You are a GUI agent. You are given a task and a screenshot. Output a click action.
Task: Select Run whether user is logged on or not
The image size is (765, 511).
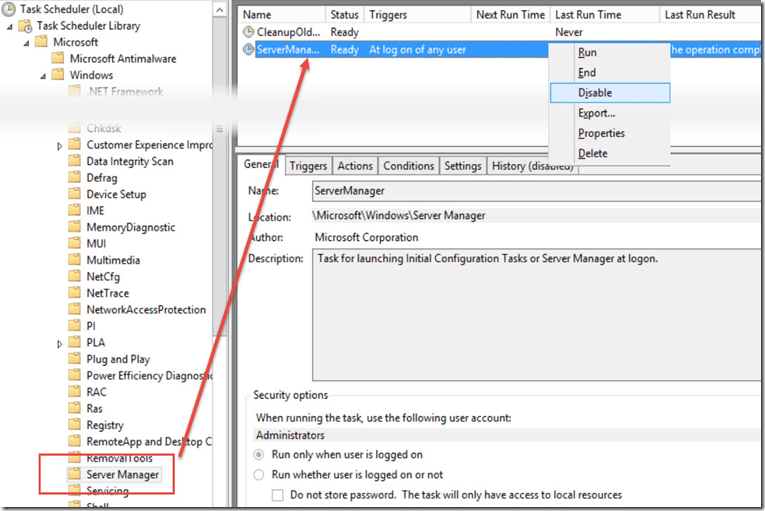click(260, 475)
